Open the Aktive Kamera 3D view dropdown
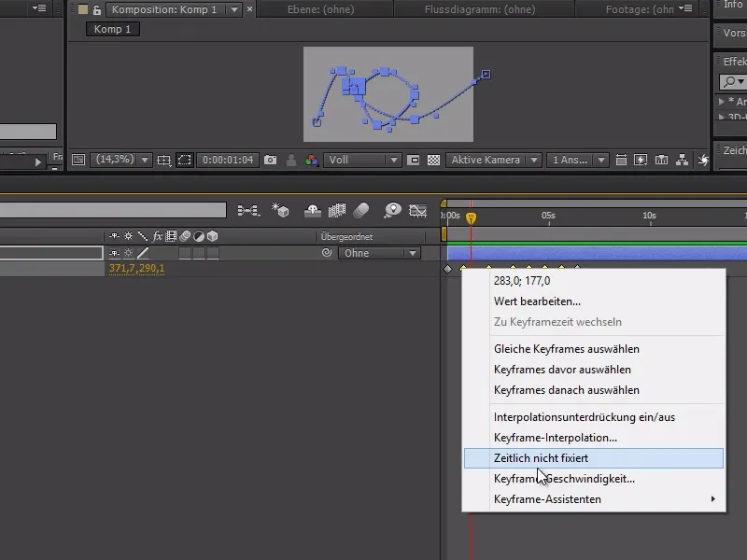The width and height of the screenshot is (747, 560). [x=494, y=160]
